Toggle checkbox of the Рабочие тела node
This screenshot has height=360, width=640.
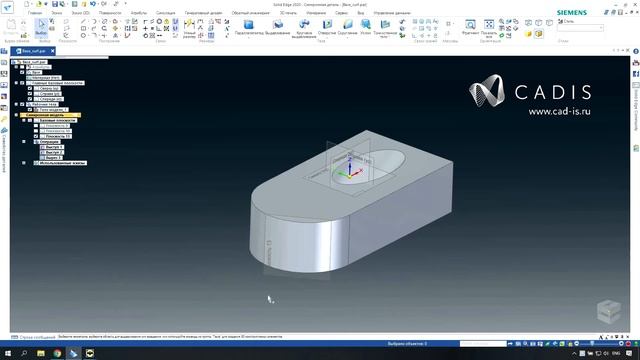pyautogui.click(x=22, y=104)
